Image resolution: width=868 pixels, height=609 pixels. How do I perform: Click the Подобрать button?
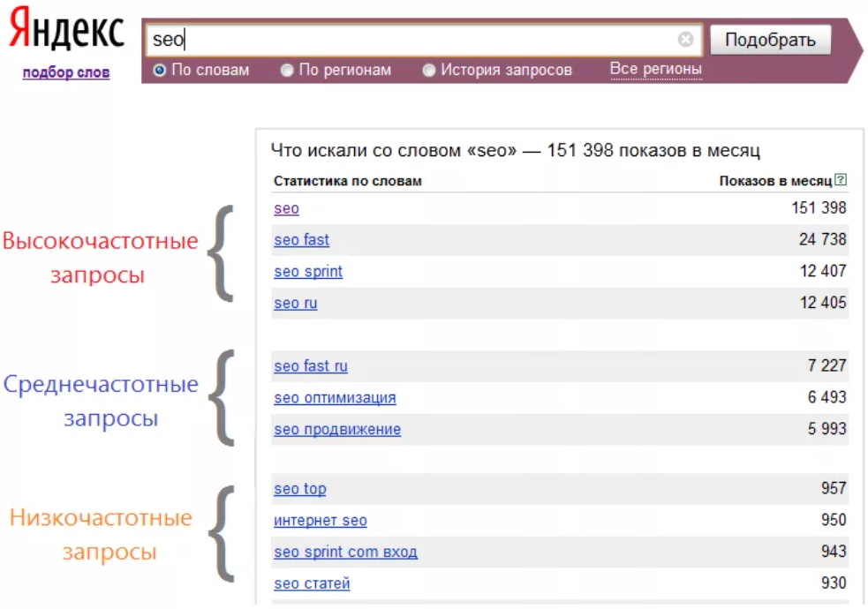(x=770, y=40)
